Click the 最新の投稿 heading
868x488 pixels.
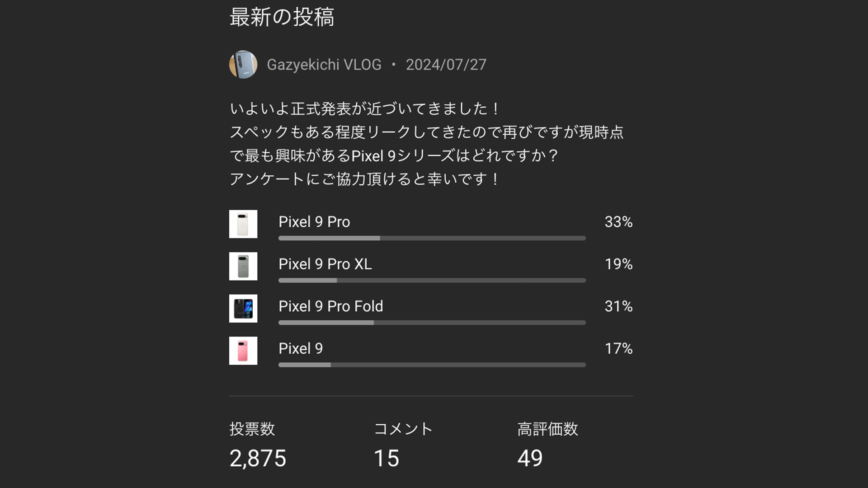pos(282,17)
